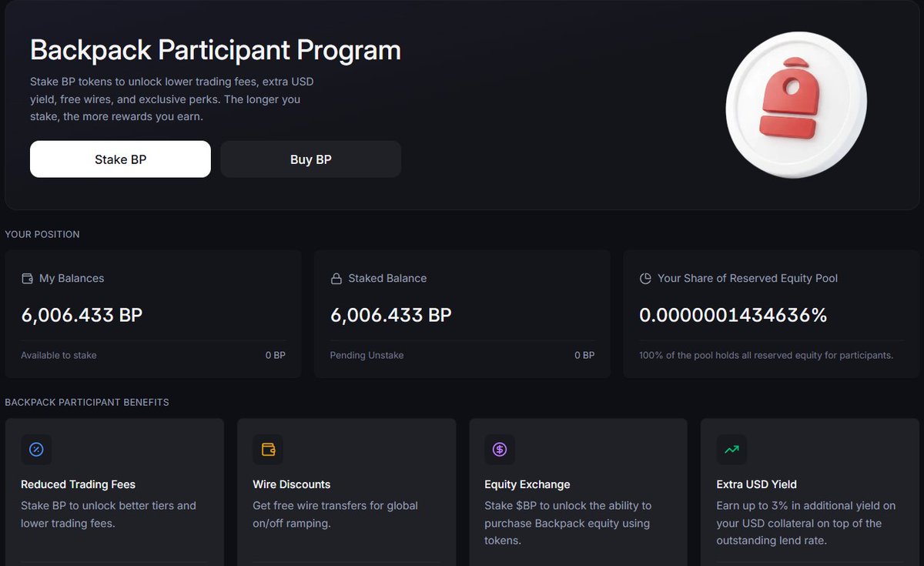The width and height of the screenshot is (924, 566).
Task: Select the Backpack Participant Program heading
Action: pos(216,50)
